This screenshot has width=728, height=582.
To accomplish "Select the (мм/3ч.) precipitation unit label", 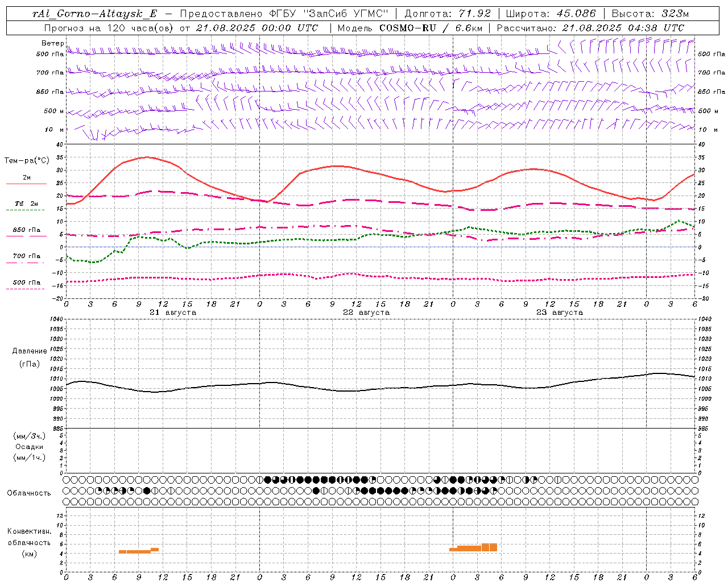I will (x=30, y=436).
